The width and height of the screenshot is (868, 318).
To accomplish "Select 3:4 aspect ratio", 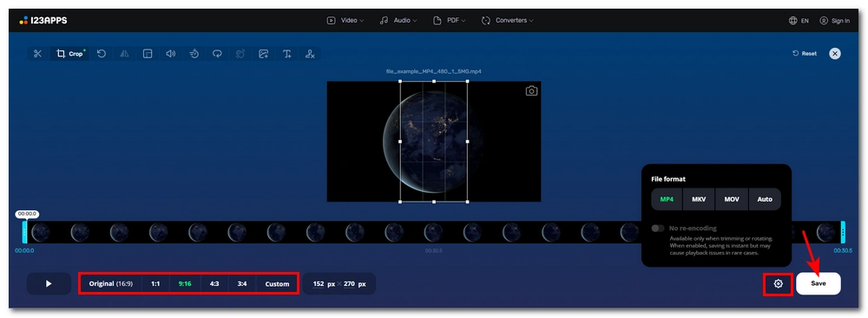I will click(x=242, y=283).
